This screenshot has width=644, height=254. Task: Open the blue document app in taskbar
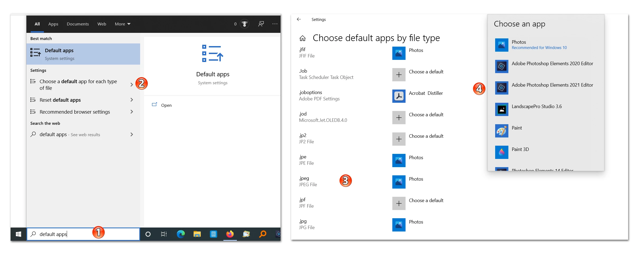[213, 234]
